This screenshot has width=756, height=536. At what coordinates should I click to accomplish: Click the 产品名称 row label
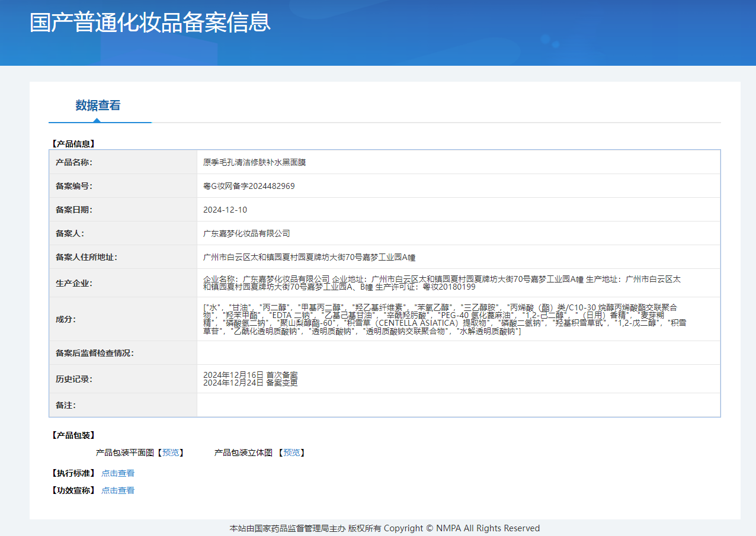[74, 162]
